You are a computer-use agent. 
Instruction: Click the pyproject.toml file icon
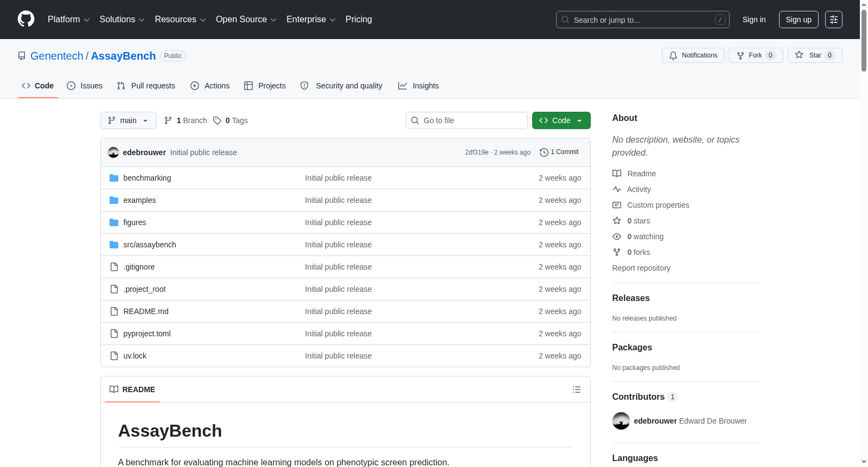114,334
